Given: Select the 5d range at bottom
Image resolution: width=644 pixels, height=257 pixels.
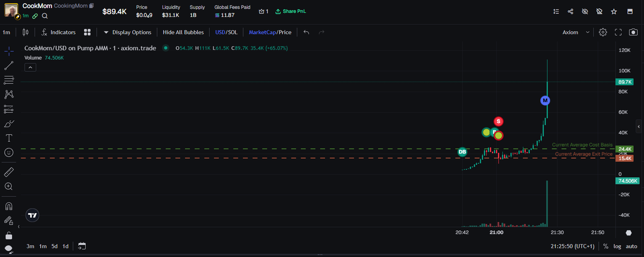Looking at the screenshot, I should (x=54, y=246).
